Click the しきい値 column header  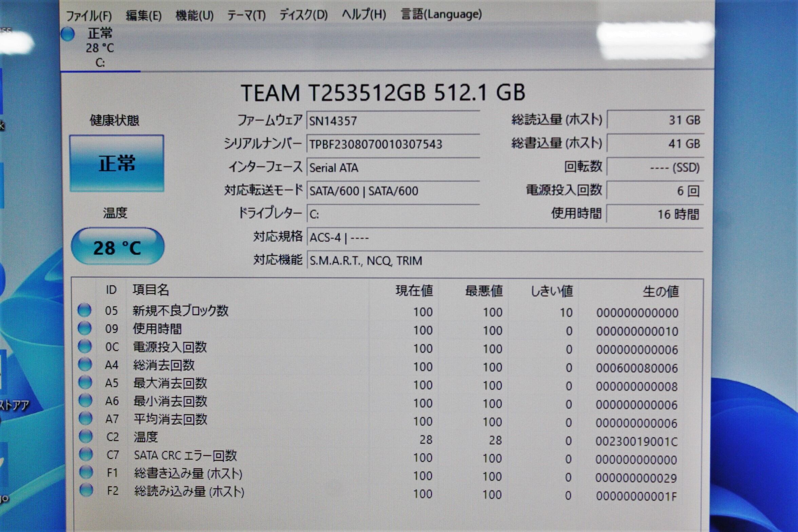552,291
